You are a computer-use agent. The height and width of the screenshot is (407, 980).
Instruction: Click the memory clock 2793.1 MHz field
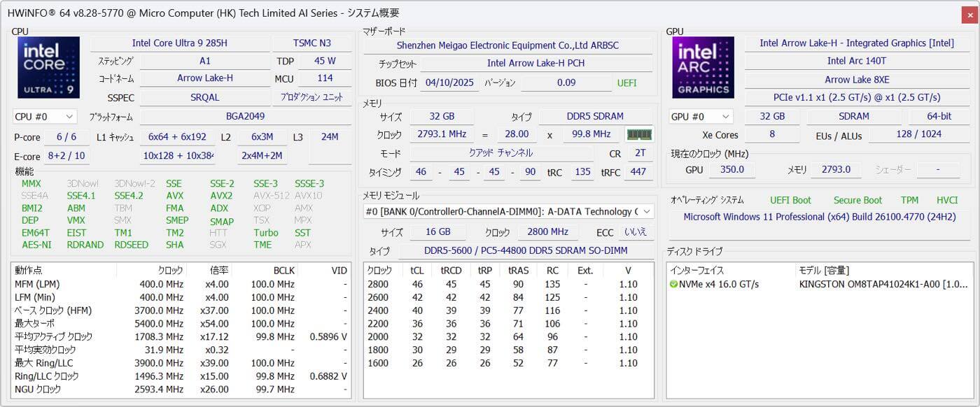442,134
